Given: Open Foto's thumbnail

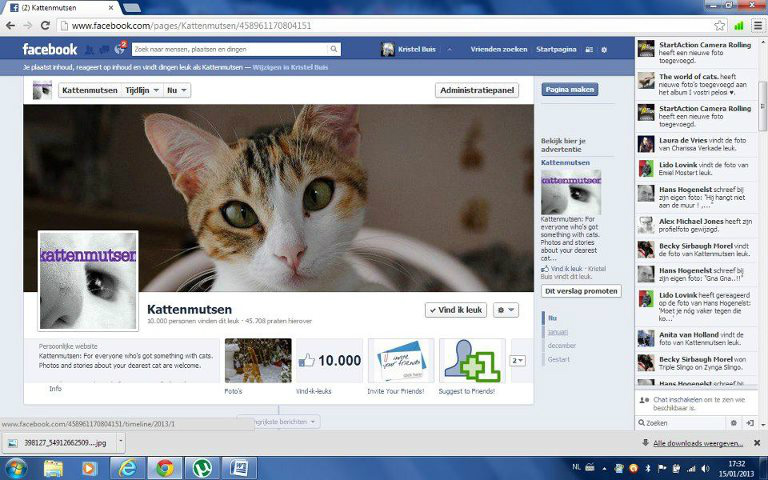Looking at the screenshot, I should coord(258,360).
